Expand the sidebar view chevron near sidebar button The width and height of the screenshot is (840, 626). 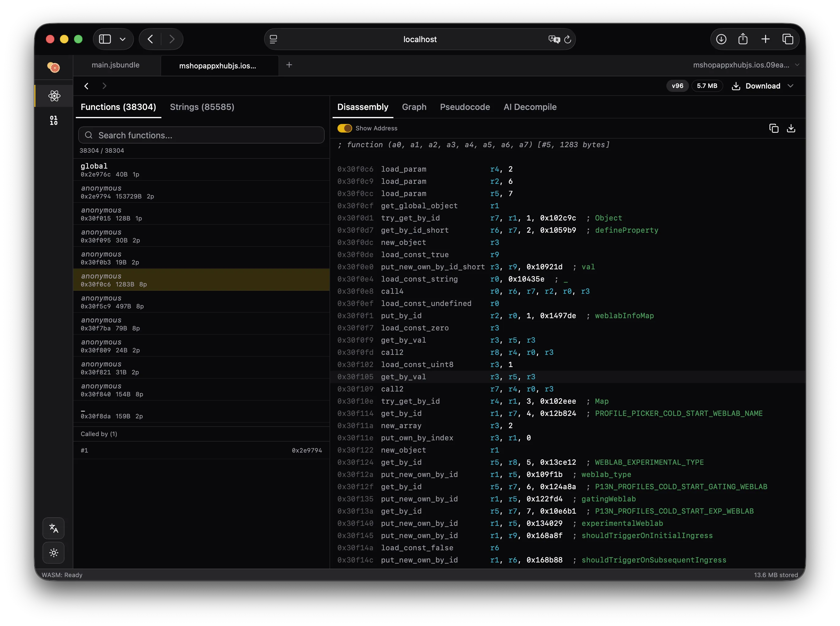pos(122,39)
